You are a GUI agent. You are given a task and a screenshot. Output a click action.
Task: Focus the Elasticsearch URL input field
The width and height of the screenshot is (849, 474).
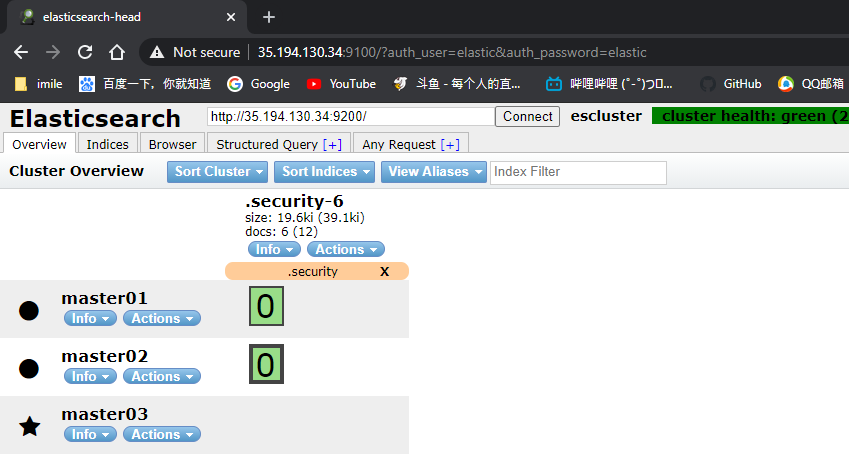pos(350,116)
